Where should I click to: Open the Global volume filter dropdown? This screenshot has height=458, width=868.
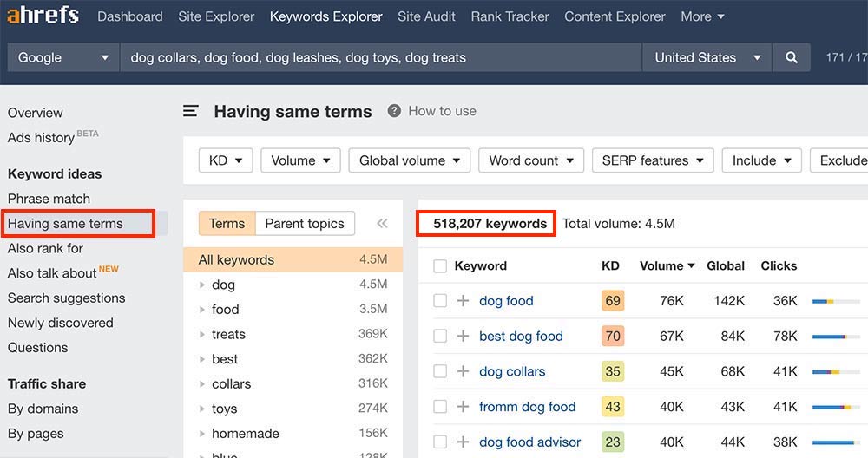coord(409,160)
